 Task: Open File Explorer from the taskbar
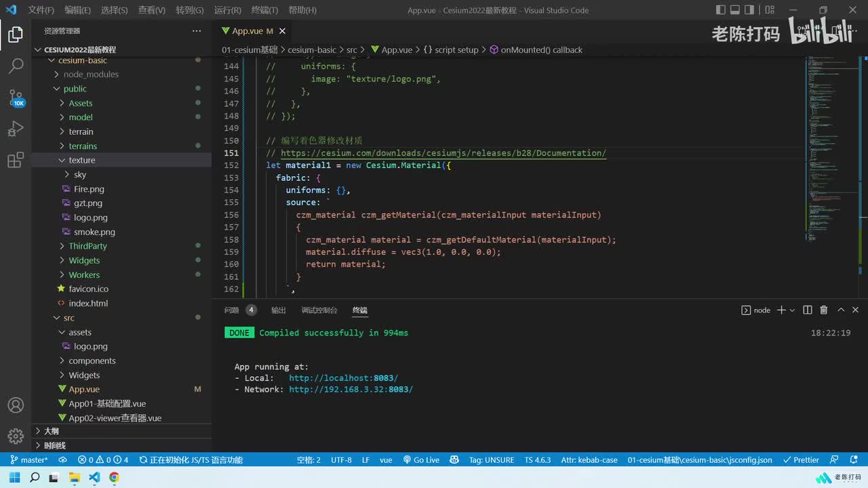(x=75, y=477)
